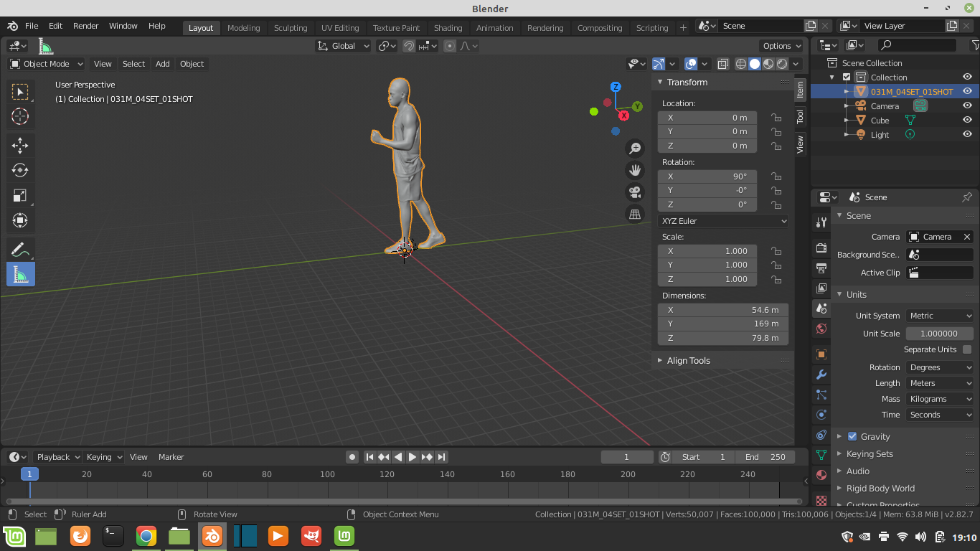980x551 pixels.
Task: Open Tool properties tab wrench-screwdriver icon
Action: point(821,222)
